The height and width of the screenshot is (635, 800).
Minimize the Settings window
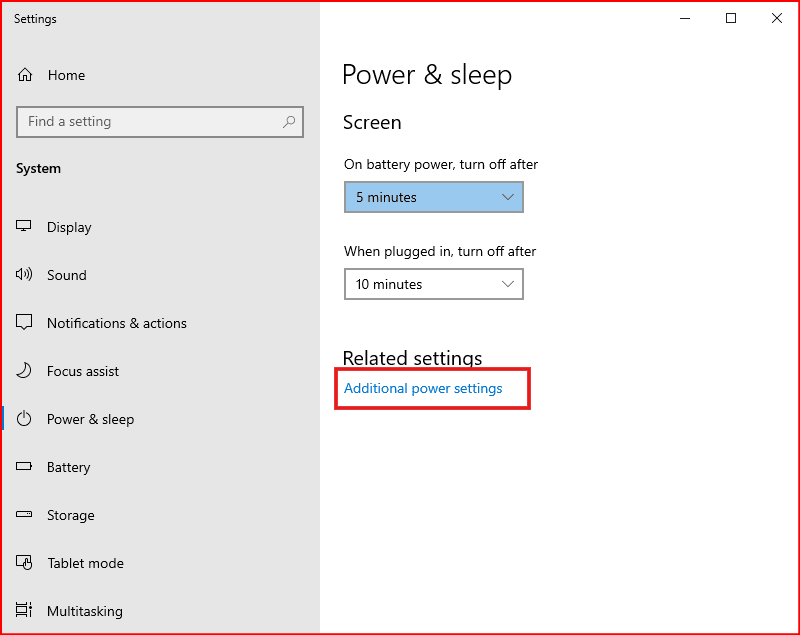[x=685, y=18]
